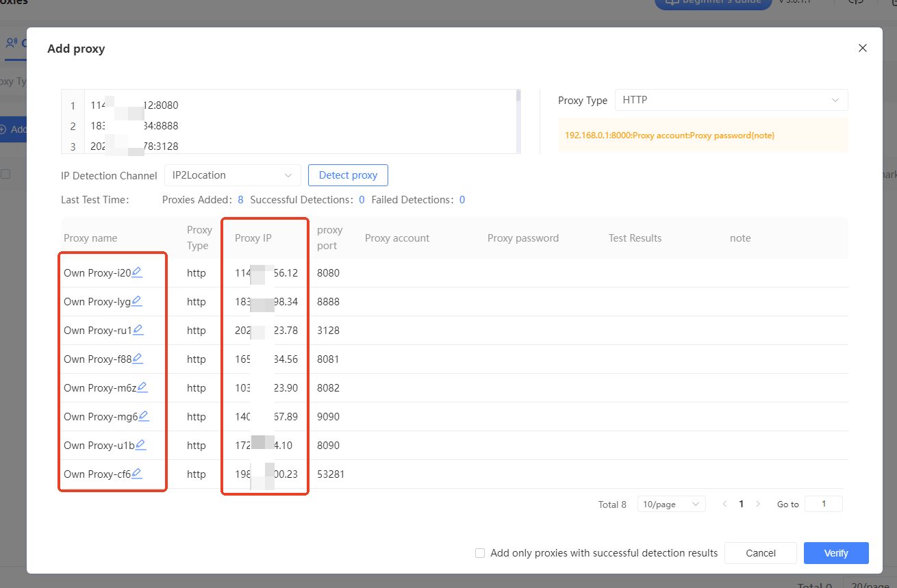Close the Add proxy dialog with X
Image resolution: width=897 pixels, height=588 pixels.
(862, 48)
